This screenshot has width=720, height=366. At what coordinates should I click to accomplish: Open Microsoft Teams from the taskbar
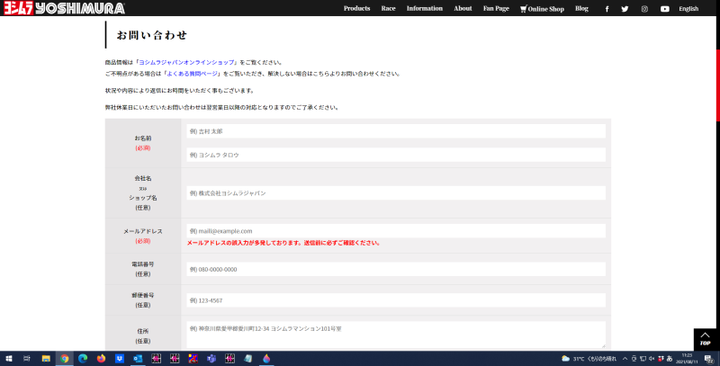[x=211, y=359]
